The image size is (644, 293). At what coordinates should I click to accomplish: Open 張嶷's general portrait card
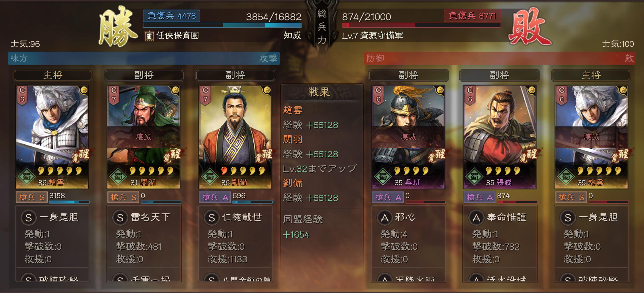[x=499, y=137]
